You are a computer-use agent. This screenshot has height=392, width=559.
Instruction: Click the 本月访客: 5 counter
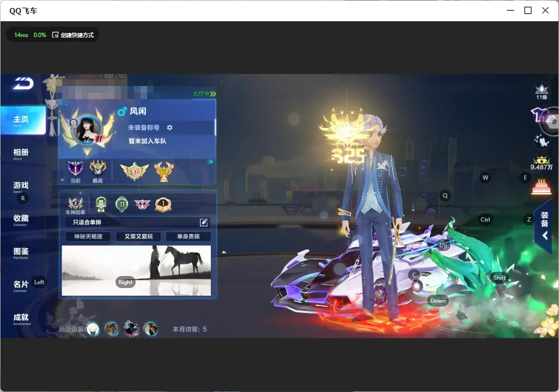(190, 329)
